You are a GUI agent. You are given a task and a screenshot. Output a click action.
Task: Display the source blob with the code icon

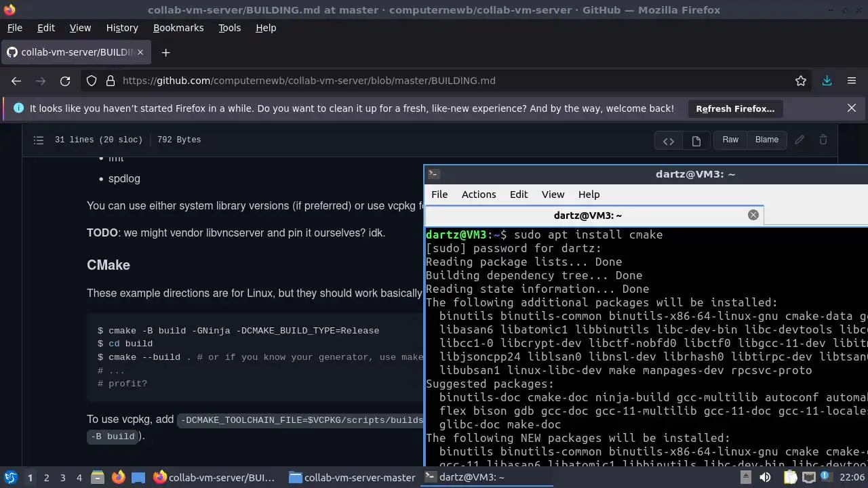669,140
